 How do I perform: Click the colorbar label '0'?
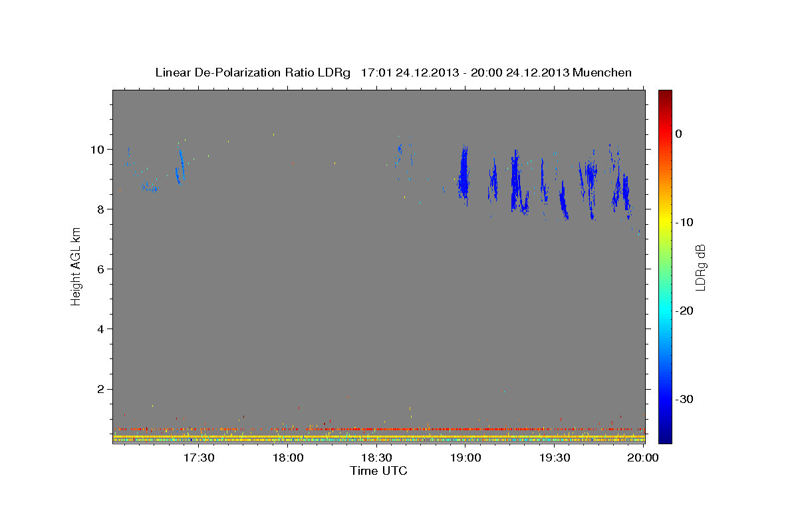click(679, 134)
